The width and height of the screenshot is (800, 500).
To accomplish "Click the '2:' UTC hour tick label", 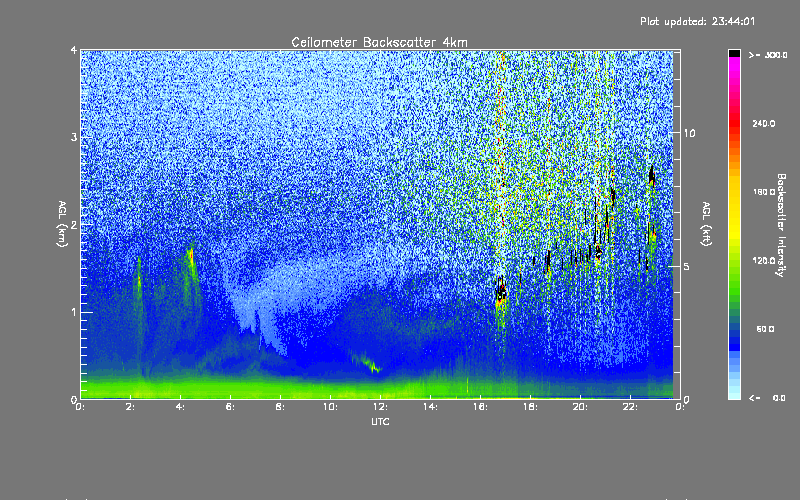I will [130, 407].
